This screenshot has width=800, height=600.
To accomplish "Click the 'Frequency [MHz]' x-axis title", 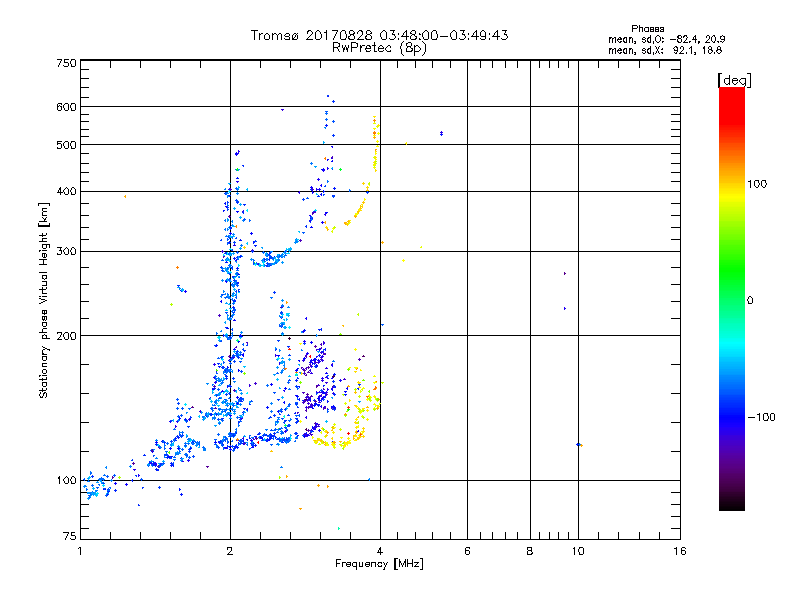I will (379, 564).
